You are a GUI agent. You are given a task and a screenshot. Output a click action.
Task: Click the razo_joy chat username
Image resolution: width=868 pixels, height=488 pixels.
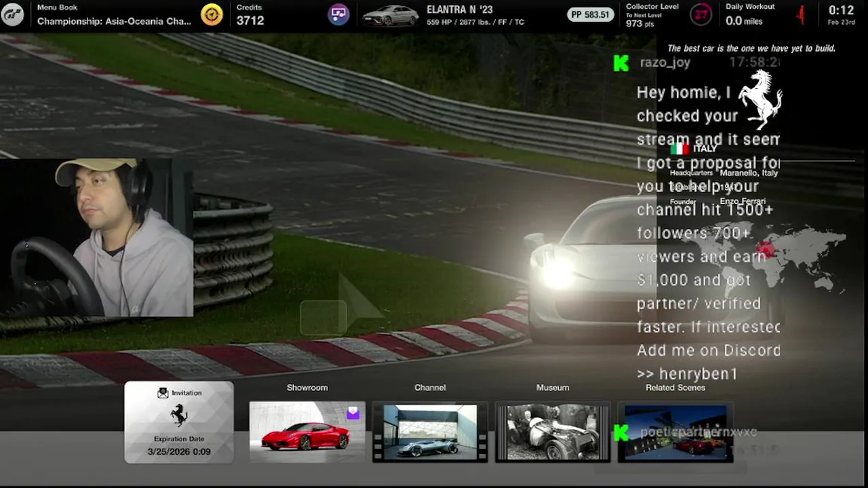[665, 63]
